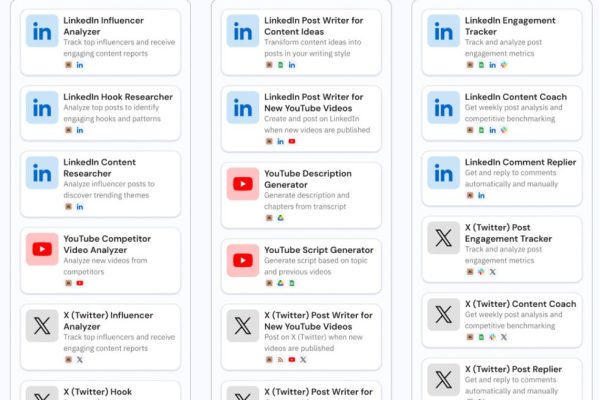
Task: Open the LinkedIn Engagement Tracker title
Action: 510,26
